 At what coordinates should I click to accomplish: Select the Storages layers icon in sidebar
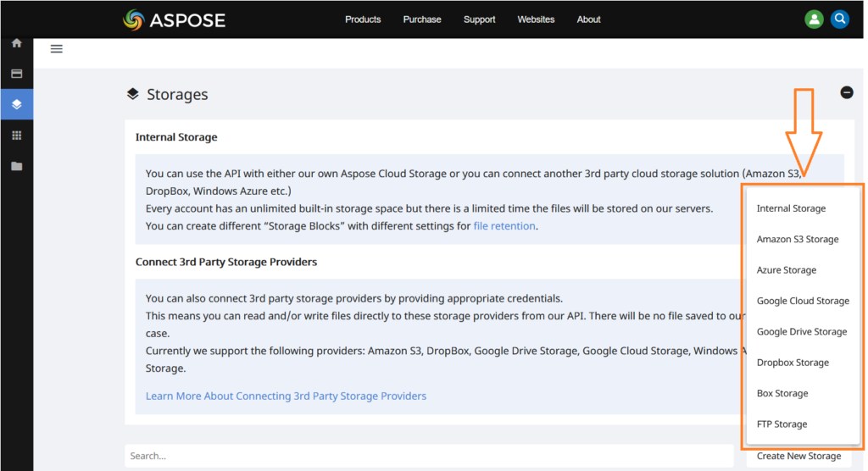click(16, 104)
